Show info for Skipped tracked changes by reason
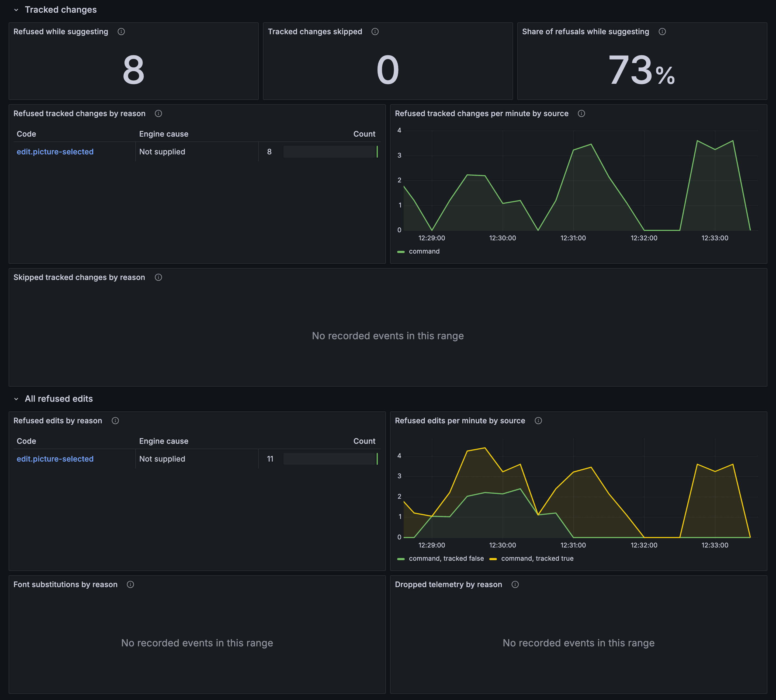The height and width of the screenshot is (700, 776). pyautogui.click(x=158, y=277)
